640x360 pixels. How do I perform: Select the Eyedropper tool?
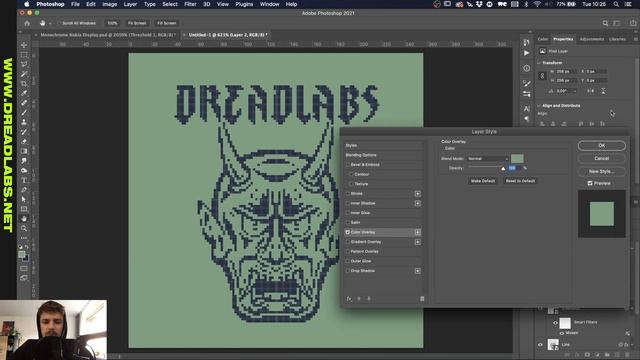point(24,93)
